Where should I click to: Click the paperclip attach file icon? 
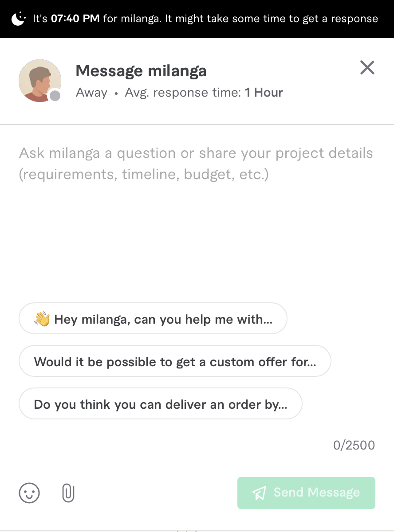68,493
